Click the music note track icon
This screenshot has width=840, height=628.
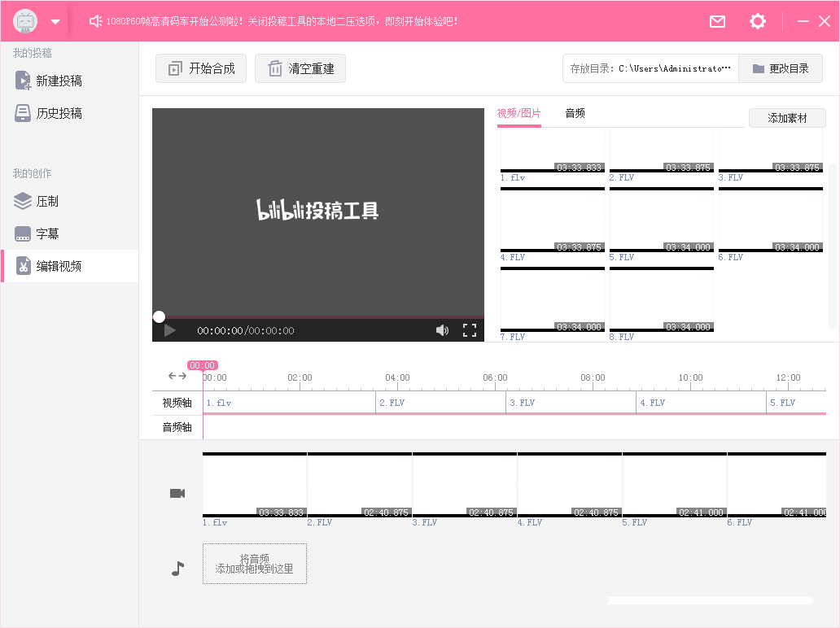178,569
